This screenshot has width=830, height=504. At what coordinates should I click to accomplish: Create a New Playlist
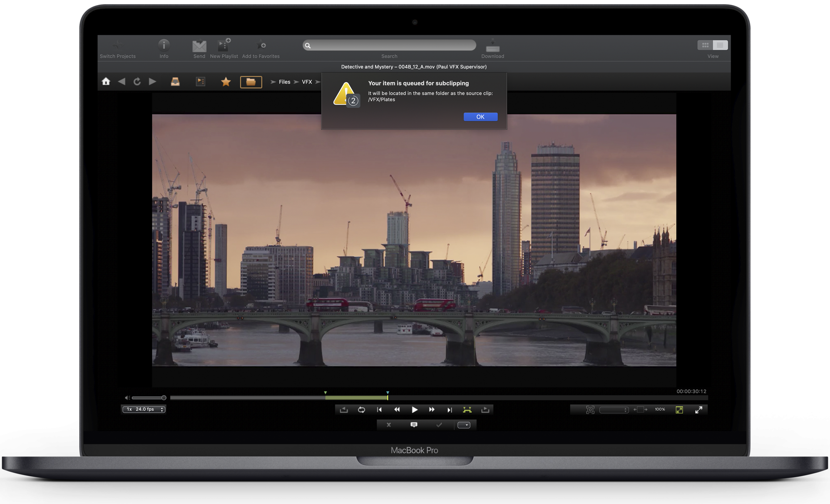coord(224,45)
